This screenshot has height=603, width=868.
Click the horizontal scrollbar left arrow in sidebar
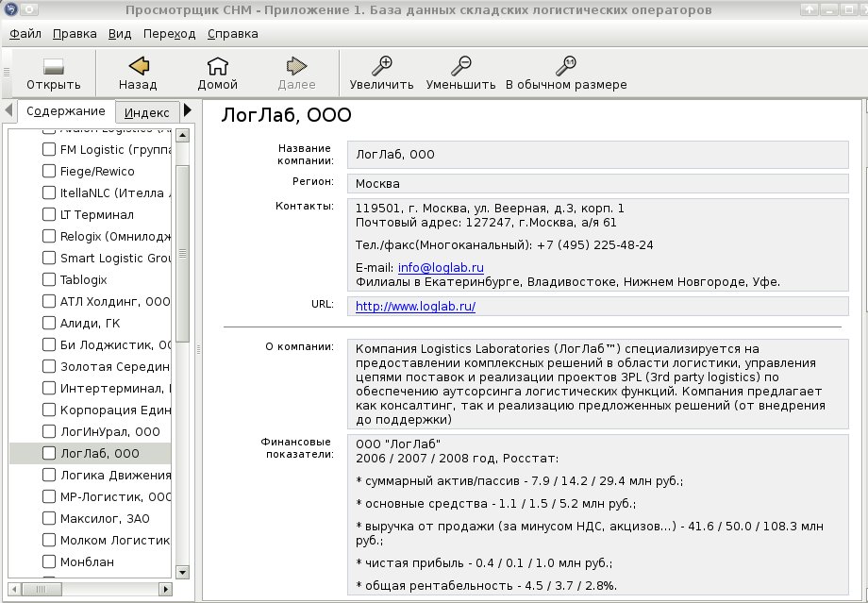14,589
